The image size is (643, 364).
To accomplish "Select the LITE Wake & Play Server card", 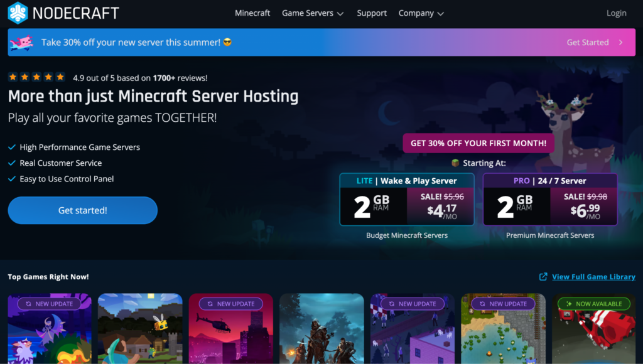I will pos(407,199).
